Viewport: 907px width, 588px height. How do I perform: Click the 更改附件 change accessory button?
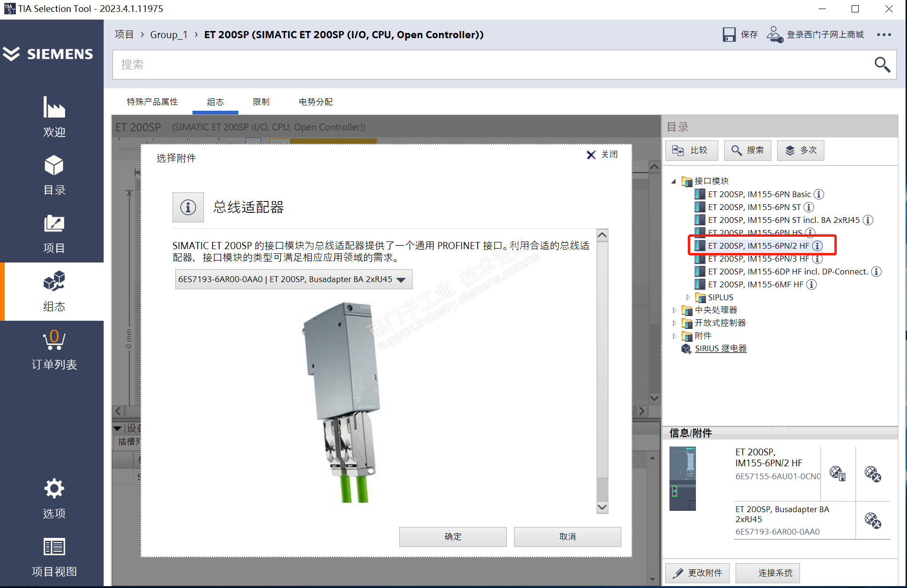click(x=697, y=573)
